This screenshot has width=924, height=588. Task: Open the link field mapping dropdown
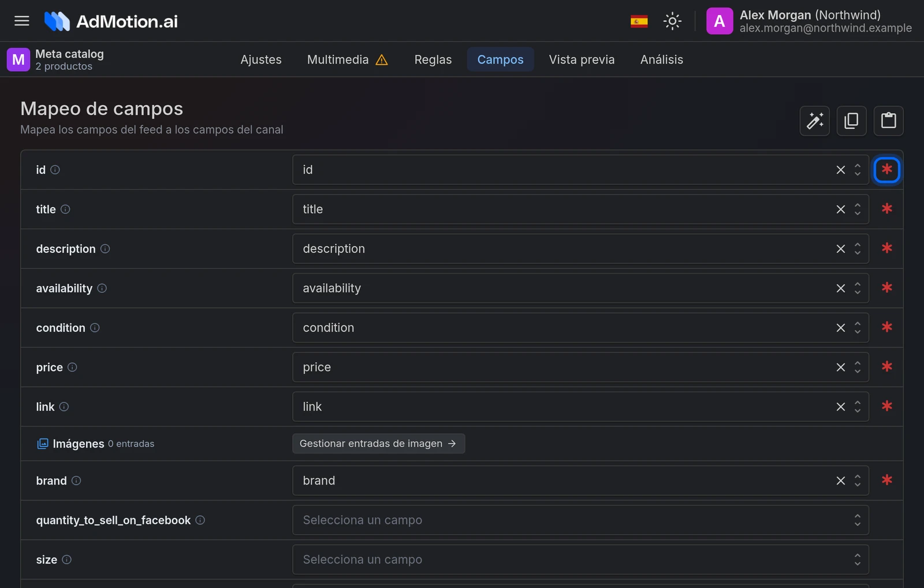pos(580,407)
